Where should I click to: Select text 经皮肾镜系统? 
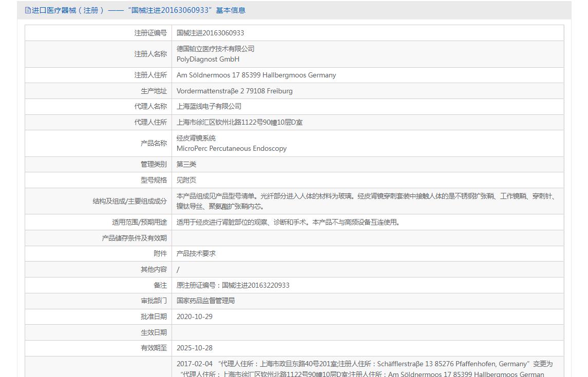tap(196, 138)
